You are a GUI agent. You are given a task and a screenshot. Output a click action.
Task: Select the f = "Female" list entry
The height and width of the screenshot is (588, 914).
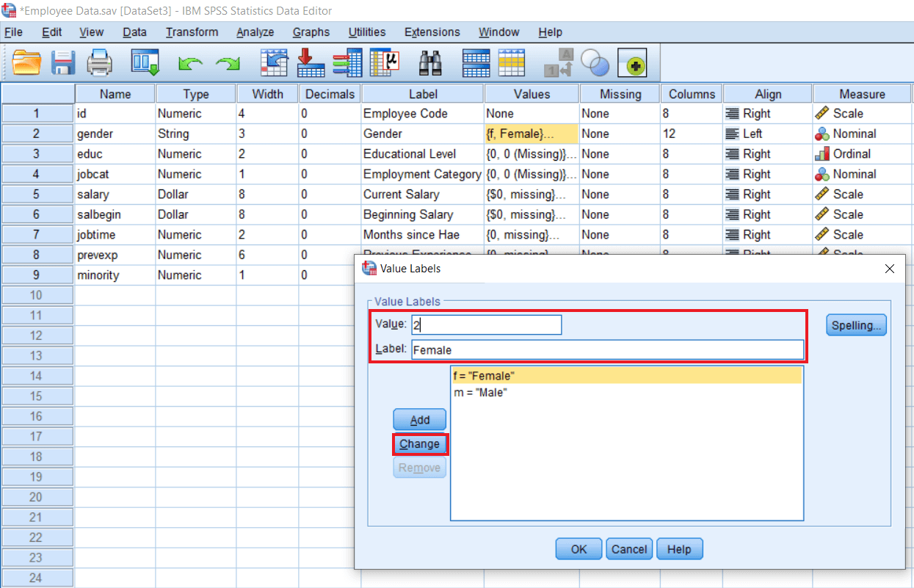(x=626, y=375)
